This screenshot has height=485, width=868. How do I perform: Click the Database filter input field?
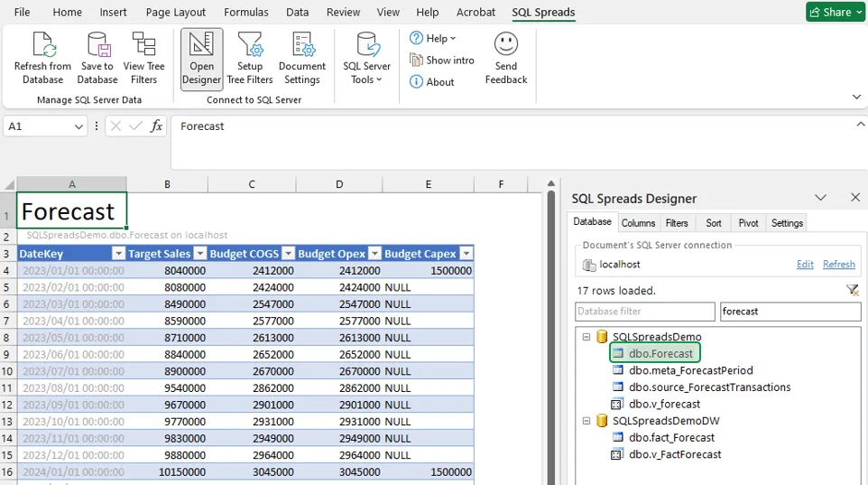(x=644, y=312)
